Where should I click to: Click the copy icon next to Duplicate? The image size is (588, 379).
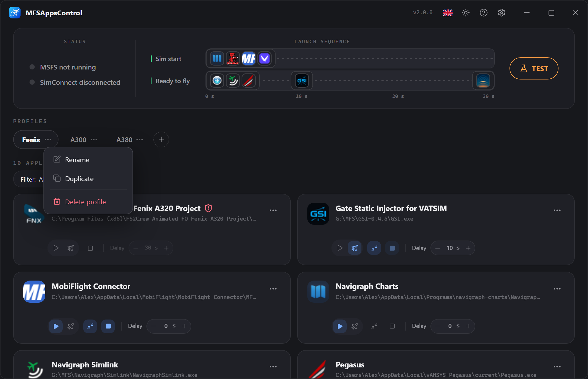pyautogui.click(x=57, y=178)
